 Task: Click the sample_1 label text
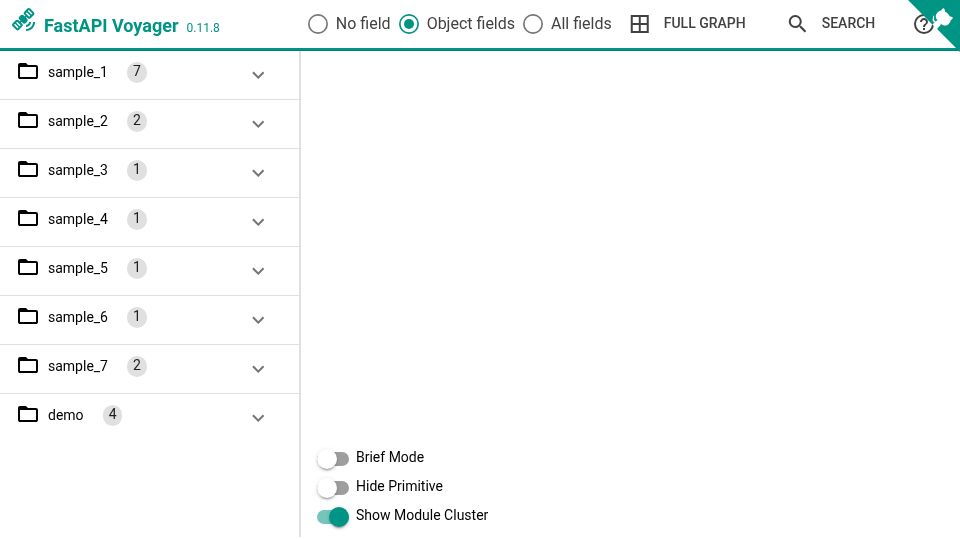(77, 72)
